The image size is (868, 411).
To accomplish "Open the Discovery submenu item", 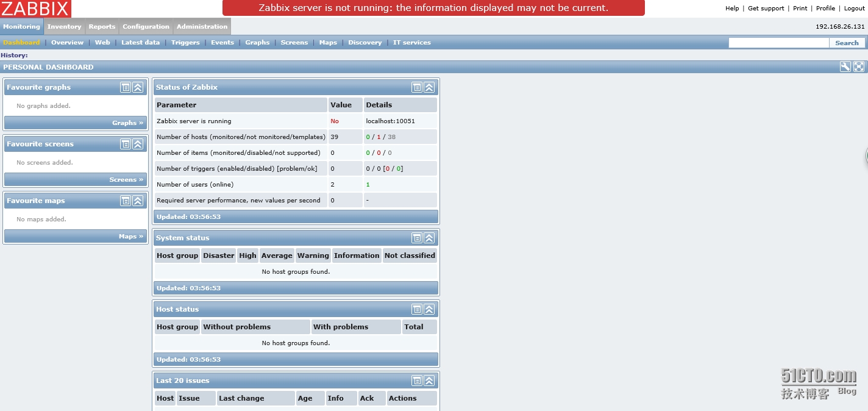I will [x=365, y=43].
